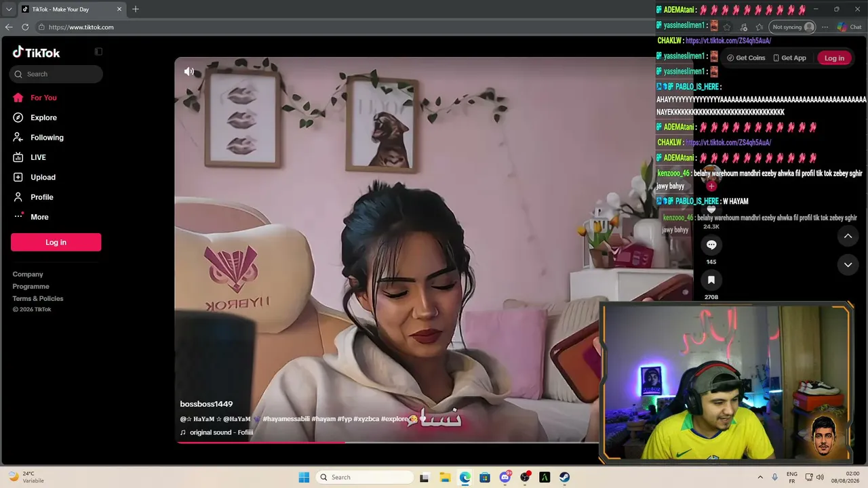
Task: Open browser settings and more menu
Action: tap(825, 27)
